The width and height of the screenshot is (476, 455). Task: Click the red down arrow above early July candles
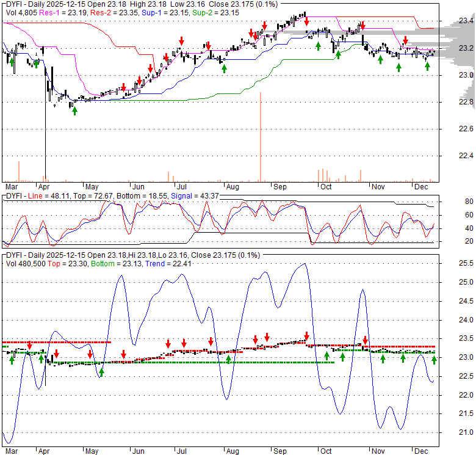point(181,42)
